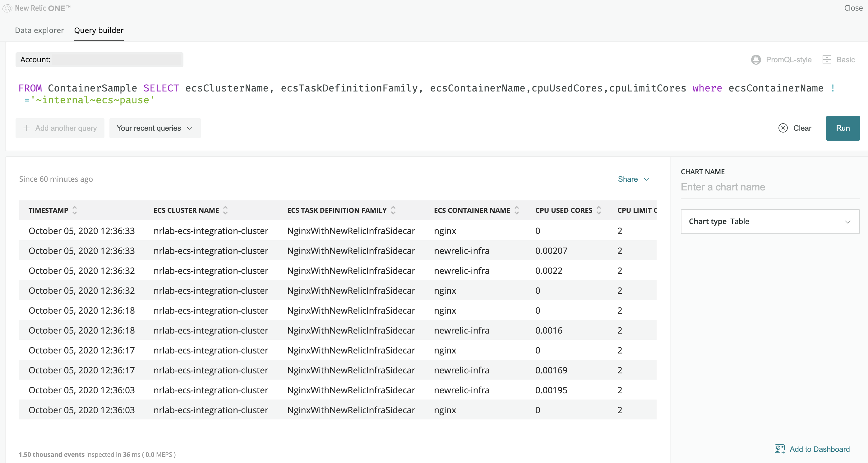
Task: Click the PromQL-style flame icon
Action: 756,60
